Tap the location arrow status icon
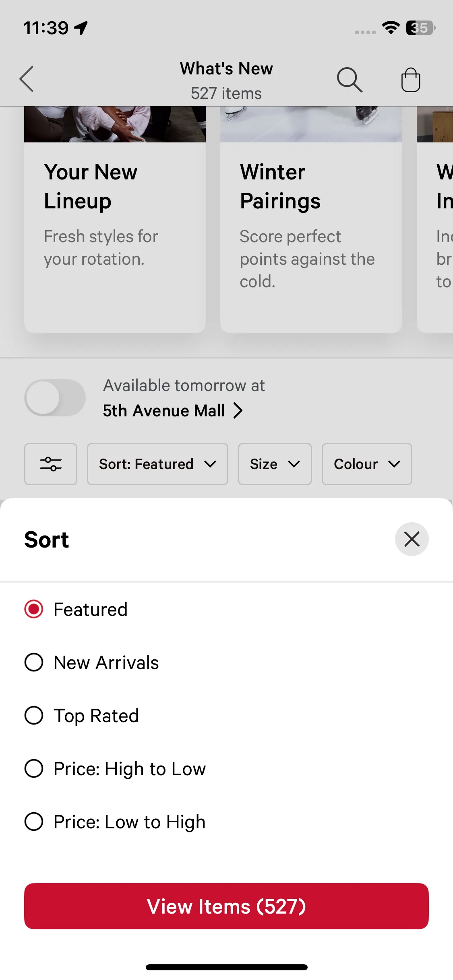 81,28
